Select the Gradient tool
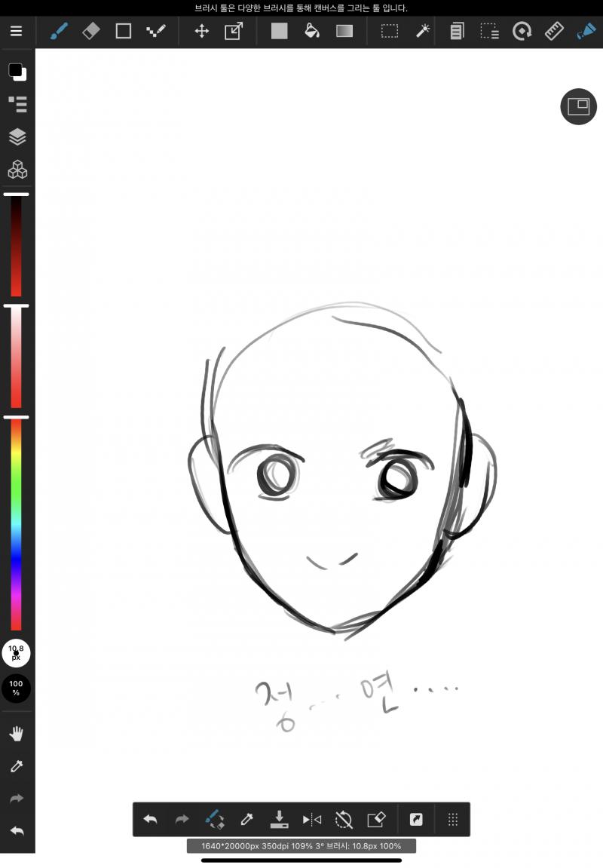 (344, 31)
